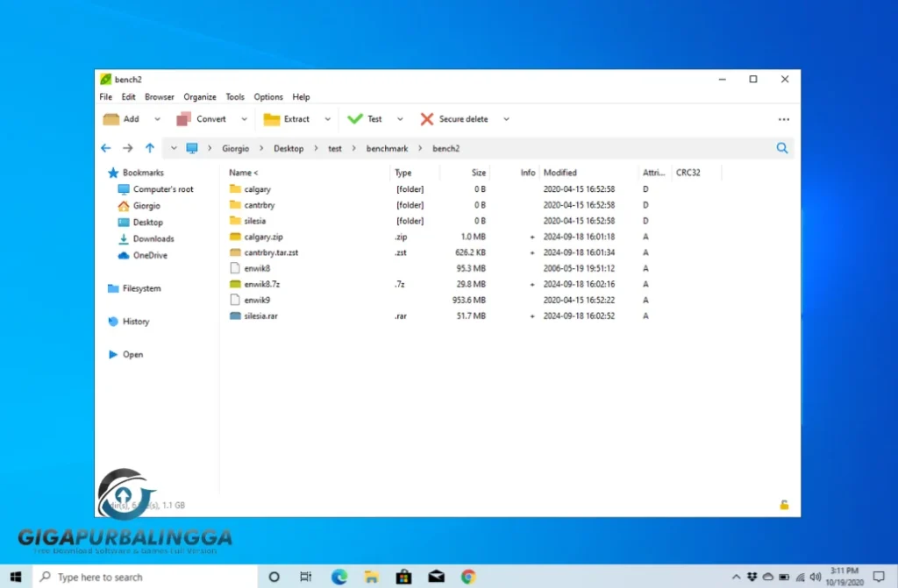Click the up-arrow parent folder icon
Viewport: 898px width, 588px height.
pos(150,149)
